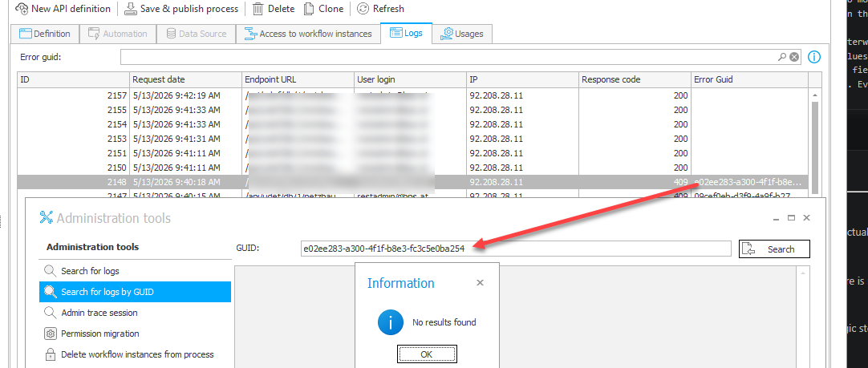Sort by Endpoint URL column header

[x=298, y=79]
